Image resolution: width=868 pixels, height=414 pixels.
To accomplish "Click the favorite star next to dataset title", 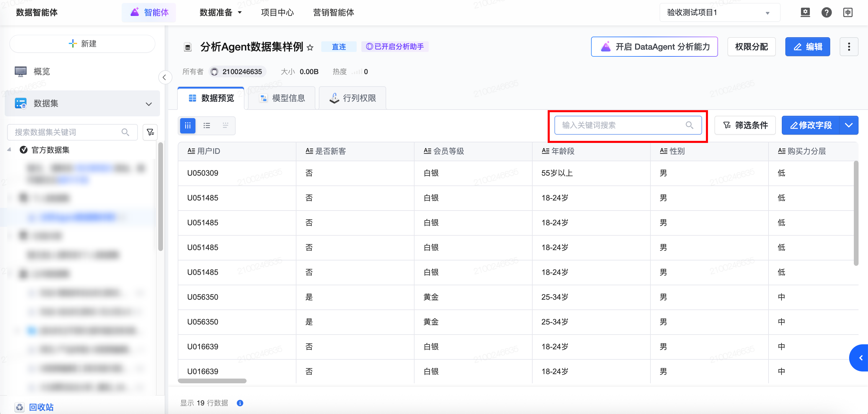I will point(310,48).
